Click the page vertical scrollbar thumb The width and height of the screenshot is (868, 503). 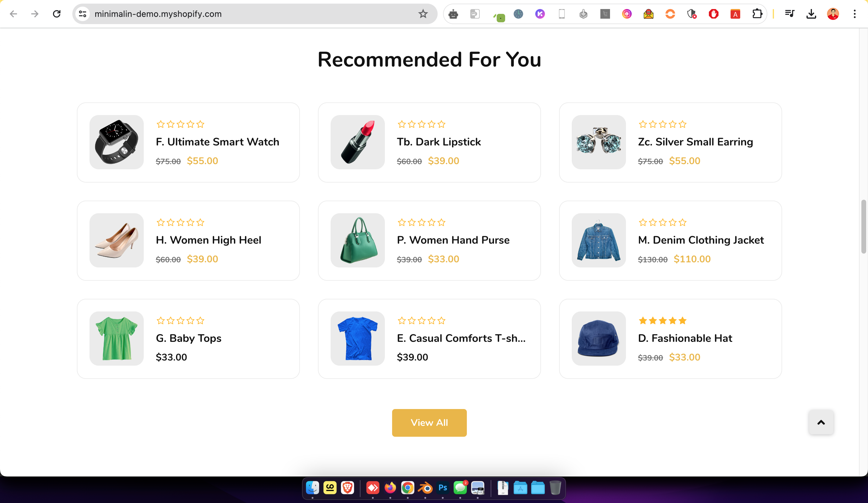point(863,226)
